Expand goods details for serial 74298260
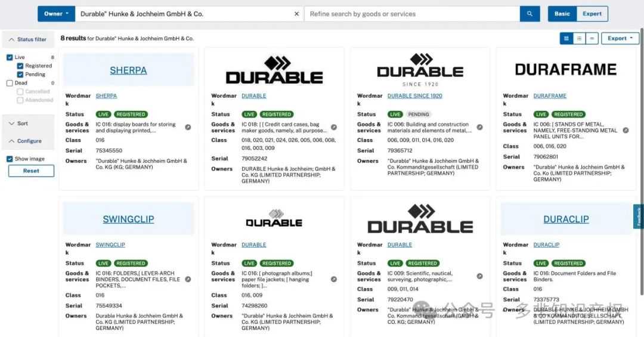Screen dimensions: 644x337 coord(334,279)
